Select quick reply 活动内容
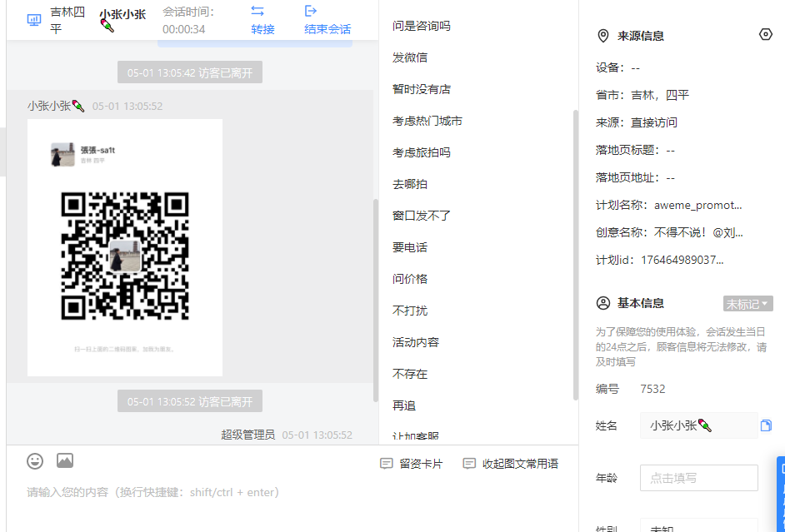Screen dimensions: 785x532 416,342
